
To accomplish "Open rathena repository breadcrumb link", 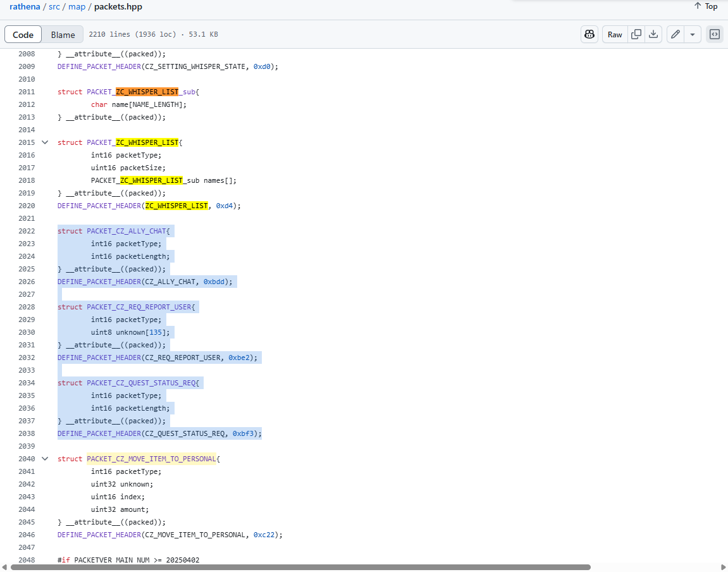I will point(25,7).
